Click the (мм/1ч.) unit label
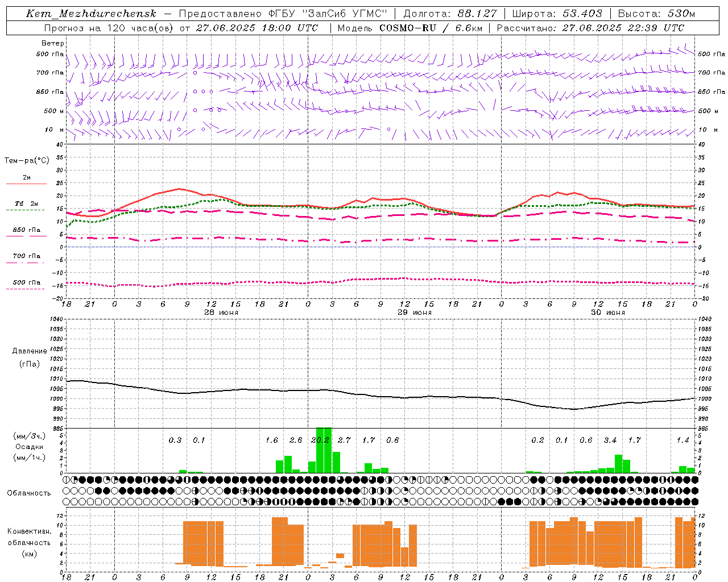The width and height of the screenshot is (728, 582). [29, 458]
